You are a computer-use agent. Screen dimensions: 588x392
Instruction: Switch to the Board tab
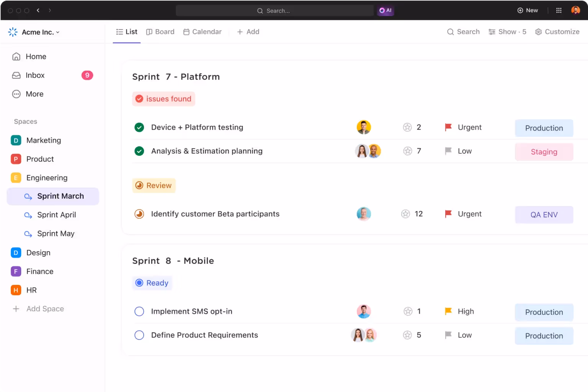pos(160,32)
